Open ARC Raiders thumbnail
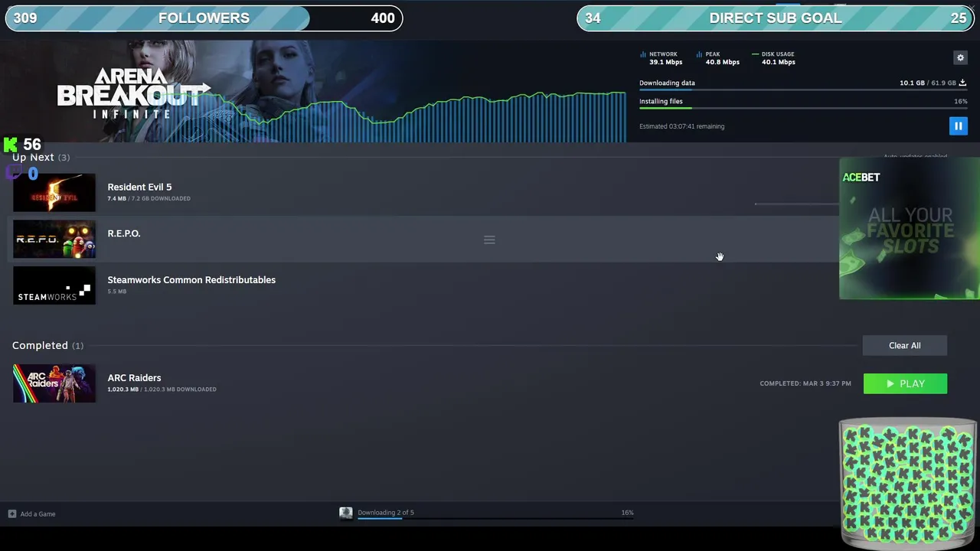 [54, 383]
